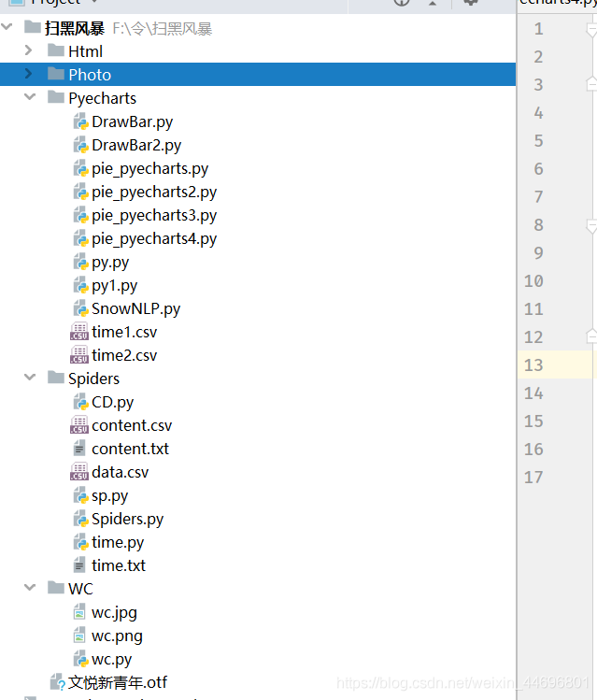
Task: Click line number 17 in gutter
Action: (x=533, y=477)
